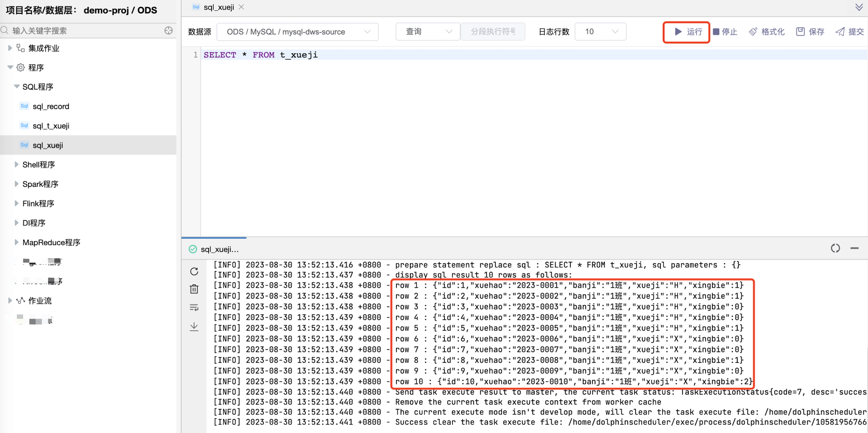Clear the log using the trash icon

click(194, 289)
